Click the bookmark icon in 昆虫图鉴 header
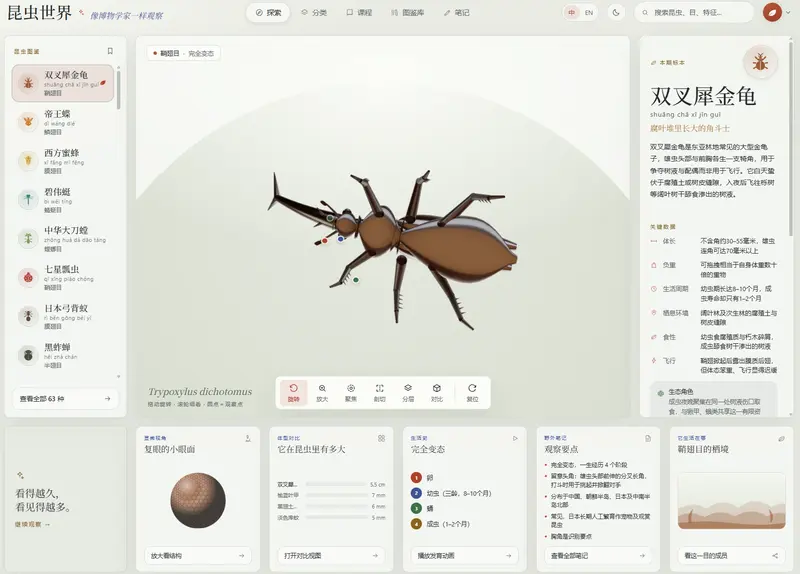 pyautogui.click(x=110, y=51)
